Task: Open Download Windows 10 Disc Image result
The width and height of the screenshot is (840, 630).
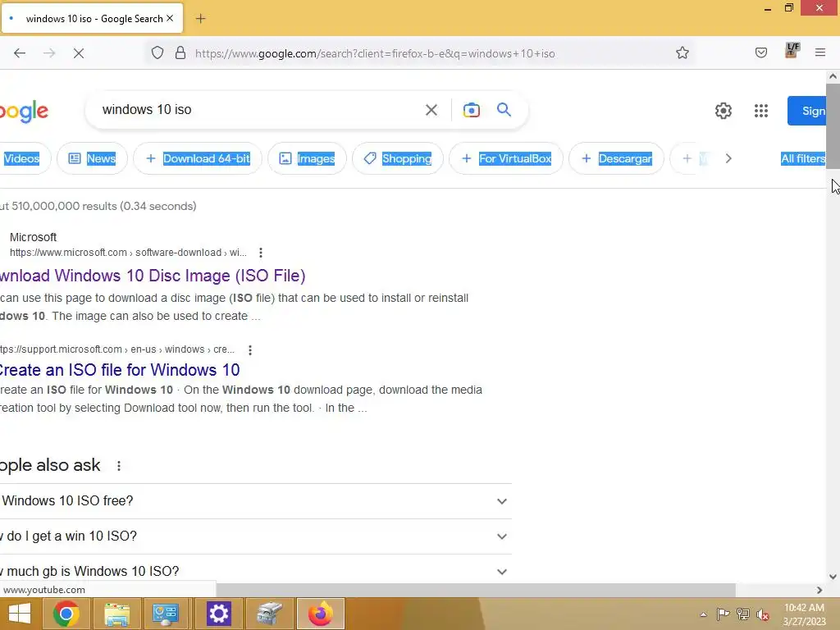Action: 153,276
